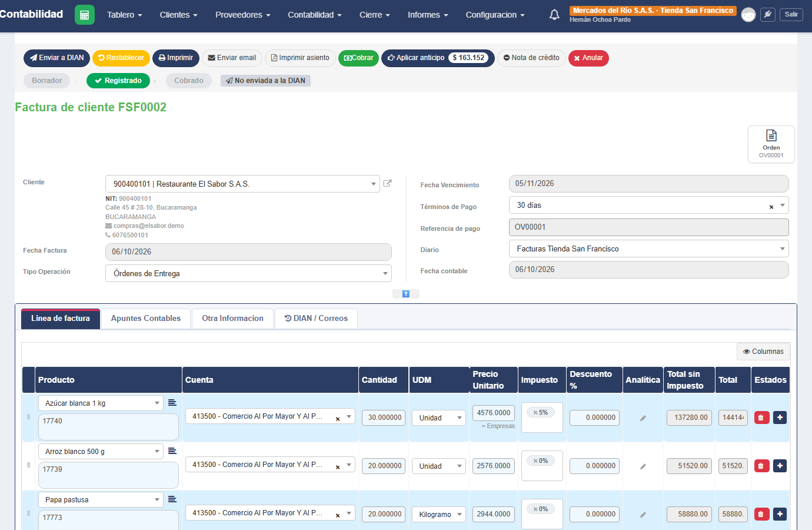Open the notifications bell

(554, 15)
